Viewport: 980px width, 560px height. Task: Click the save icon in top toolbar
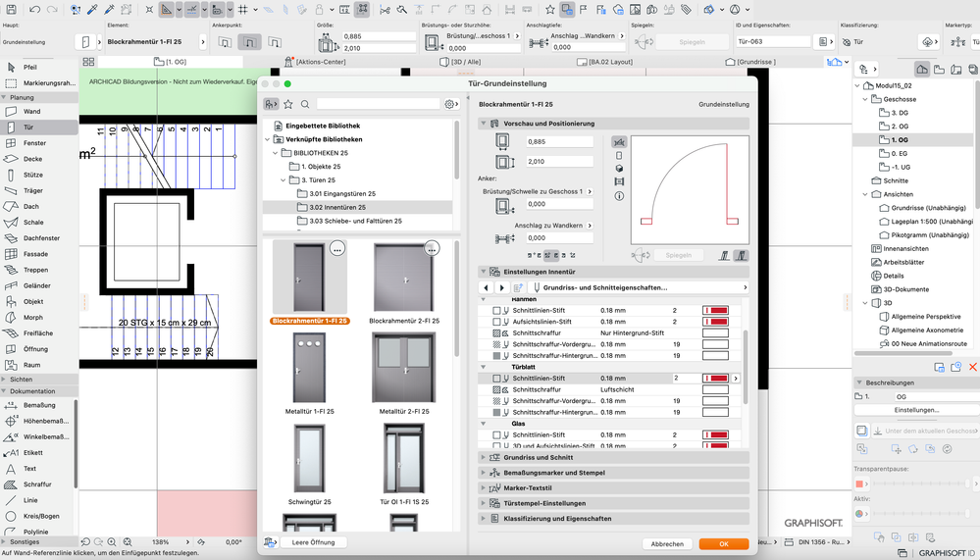[x=11, y=10]
